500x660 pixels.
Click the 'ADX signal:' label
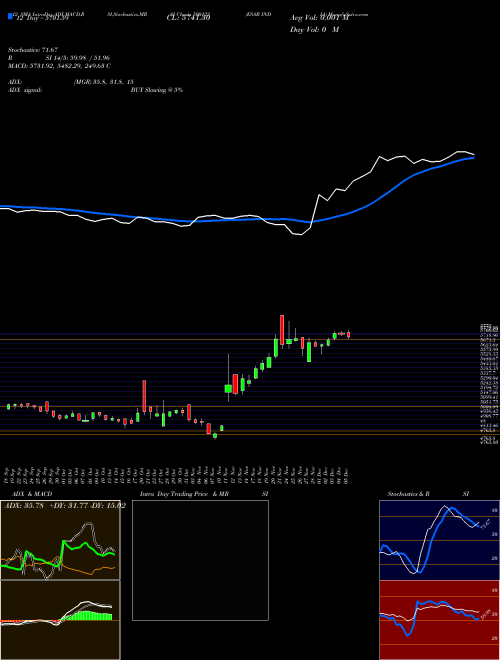(25, 90)
